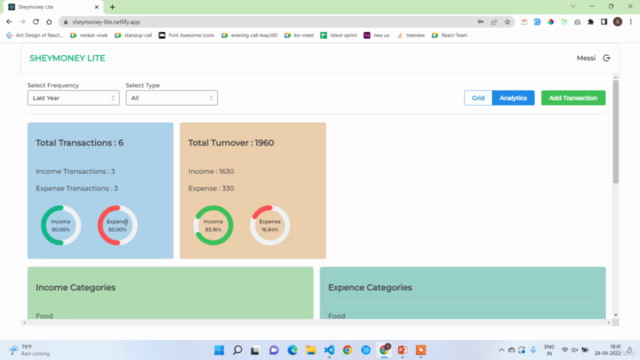Click Income Transactions : 3 text
The height and width of the screenshot is (360, 640).
[76, 171]
